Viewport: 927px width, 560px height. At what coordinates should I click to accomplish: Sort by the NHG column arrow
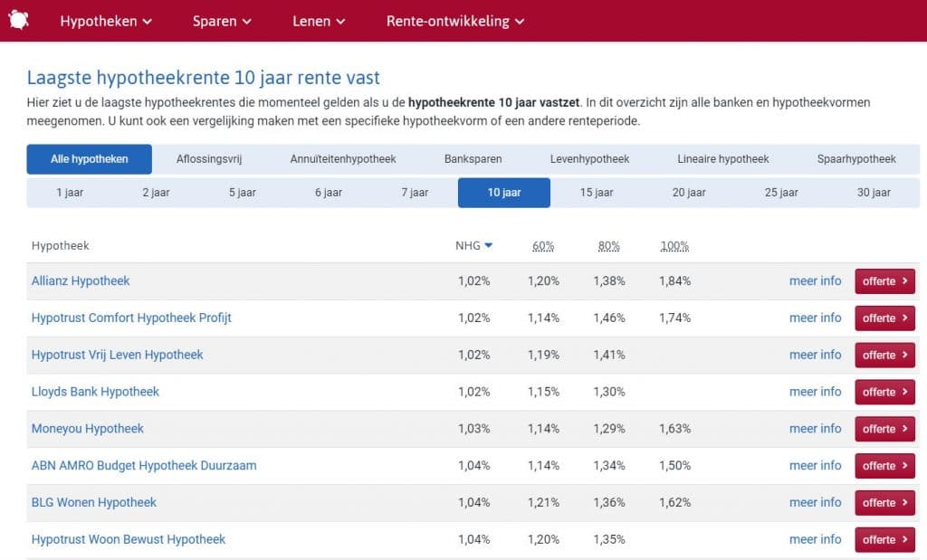[x=488, y=245]
